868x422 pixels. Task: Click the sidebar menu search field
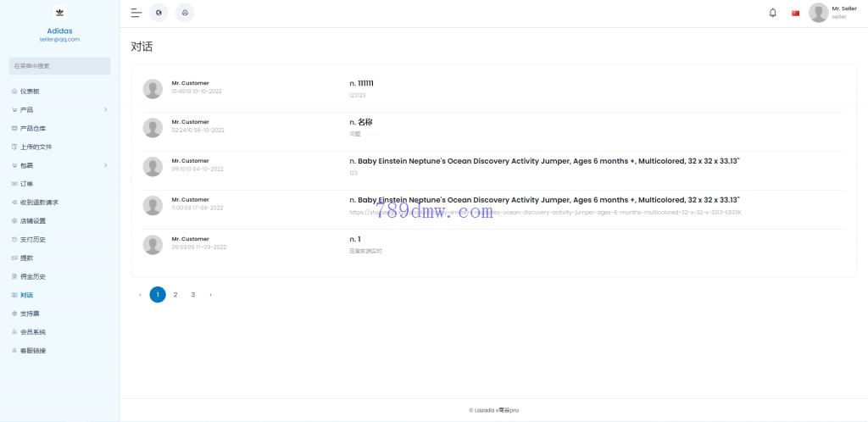click(x=59, y=66)
